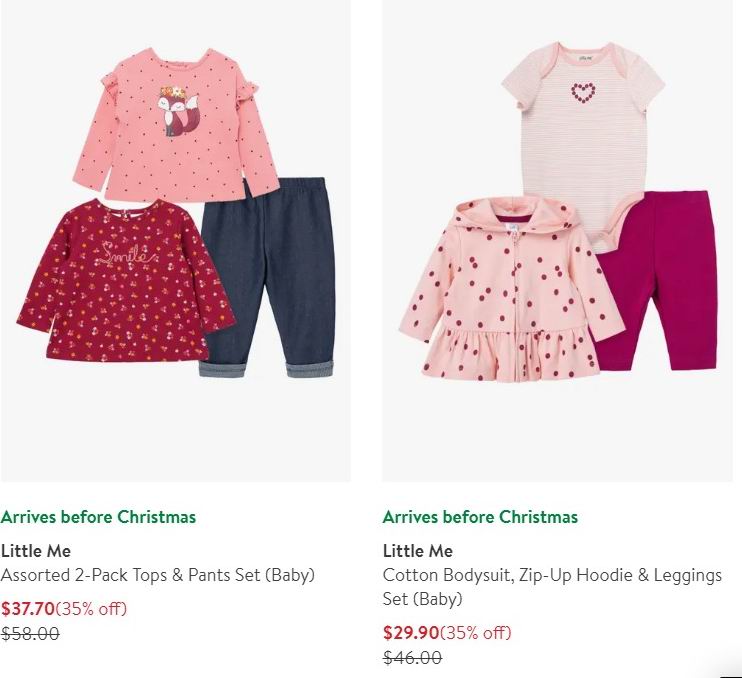Click the $37.70 sale price

click(28, 608)
